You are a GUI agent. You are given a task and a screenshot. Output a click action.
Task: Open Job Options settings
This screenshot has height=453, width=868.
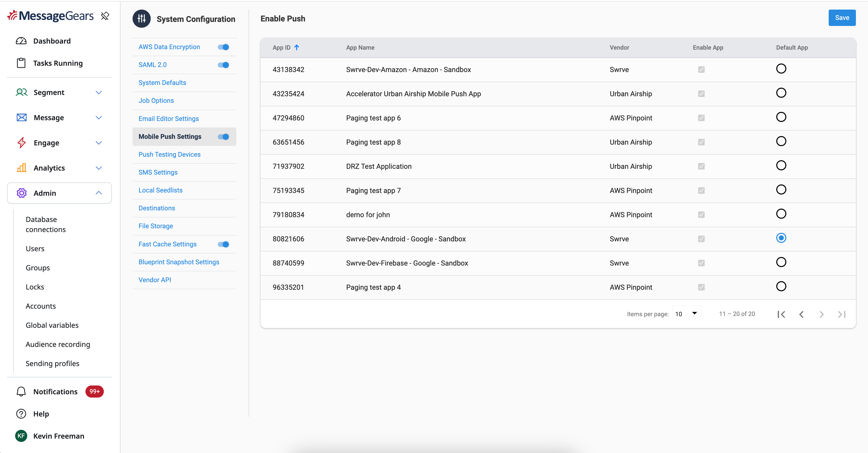[156, 101]
